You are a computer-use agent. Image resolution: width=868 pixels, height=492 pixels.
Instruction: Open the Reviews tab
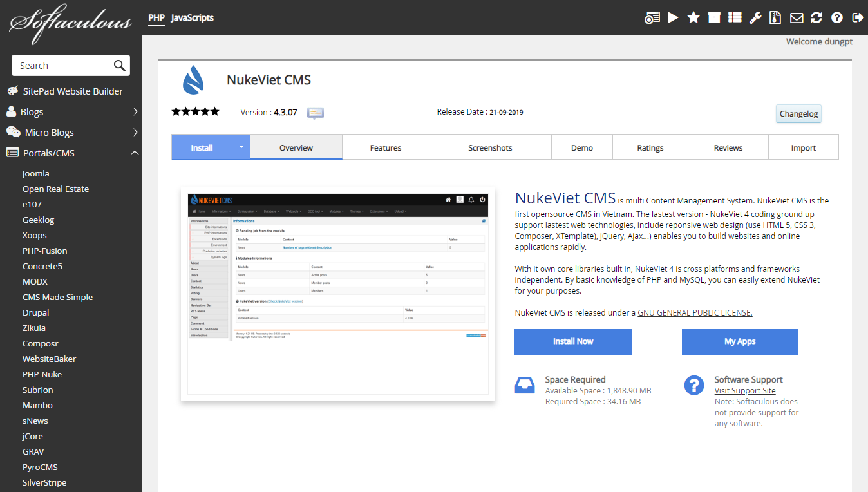(728, 147)
